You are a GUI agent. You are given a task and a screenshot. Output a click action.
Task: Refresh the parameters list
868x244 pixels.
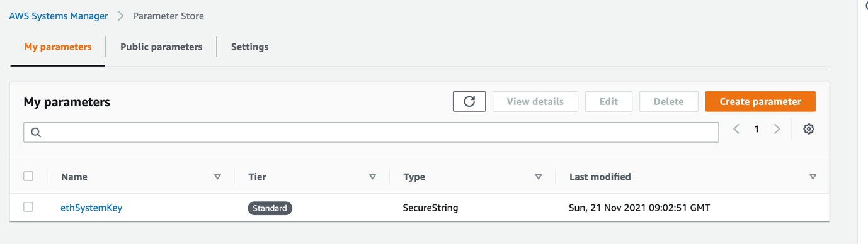click(469, 101)
